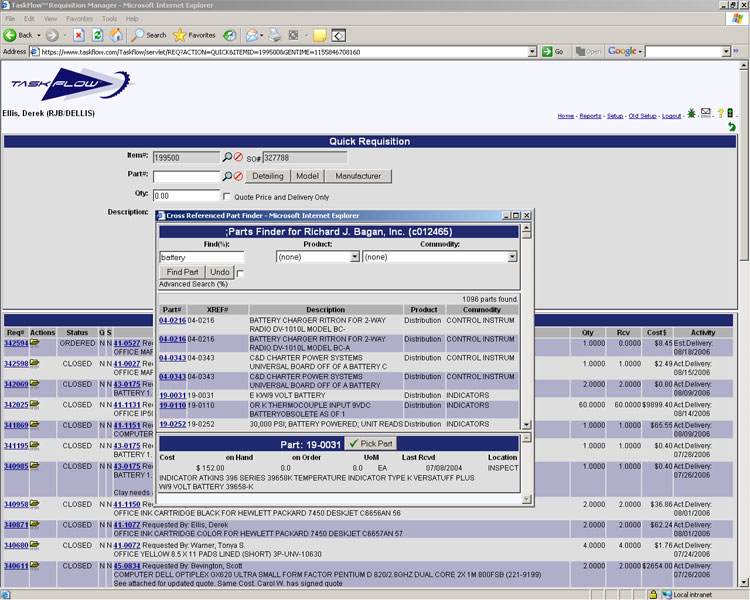Click the History clock icon in toolbar
This screenshot has height=600, width=750.
pos(230,35)
